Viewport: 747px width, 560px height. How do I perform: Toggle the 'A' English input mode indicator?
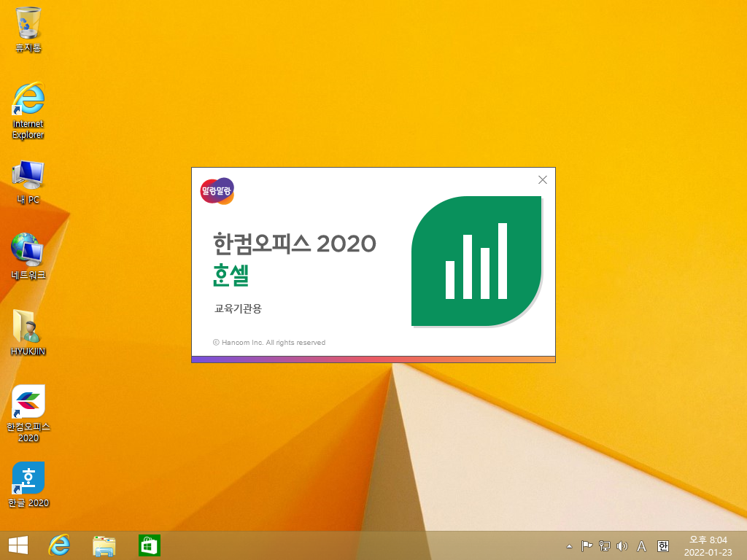[642, 546]
